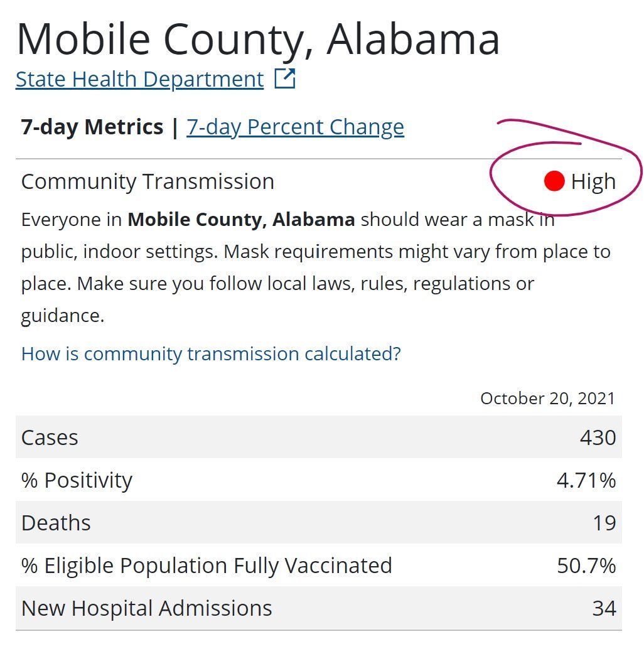Image resolution: width=644 pixels, height=649 pixels.
Task: Click the external link icon beside State Health Department
Action: click(x=285, y=78)
